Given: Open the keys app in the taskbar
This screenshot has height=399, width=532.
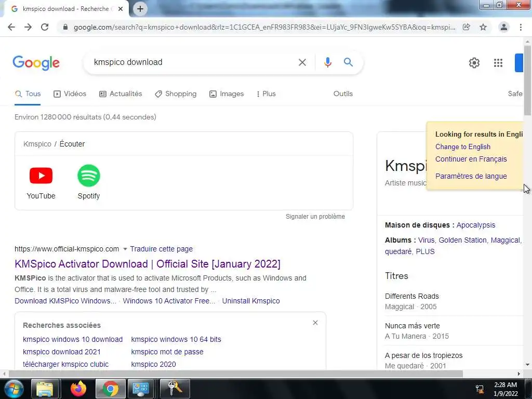Looking at the screenshot, I should coord(175,389).
